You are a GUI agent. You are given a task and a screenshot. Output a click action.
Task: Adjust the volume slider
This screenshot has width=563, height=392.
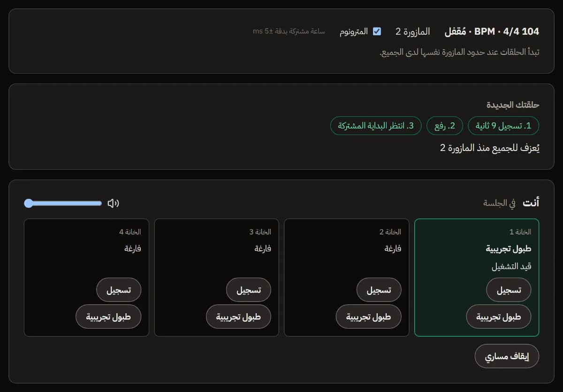(63, 203)
